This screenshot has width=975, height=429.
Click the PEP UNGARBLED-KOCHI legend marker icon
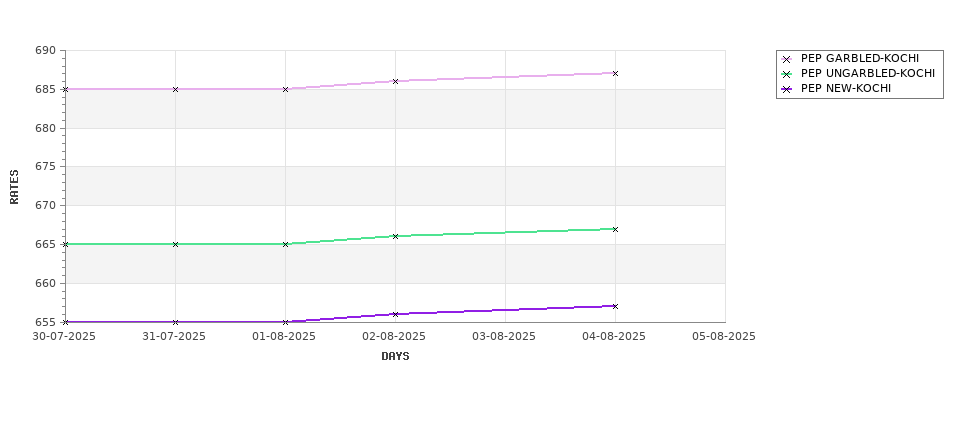786,74
